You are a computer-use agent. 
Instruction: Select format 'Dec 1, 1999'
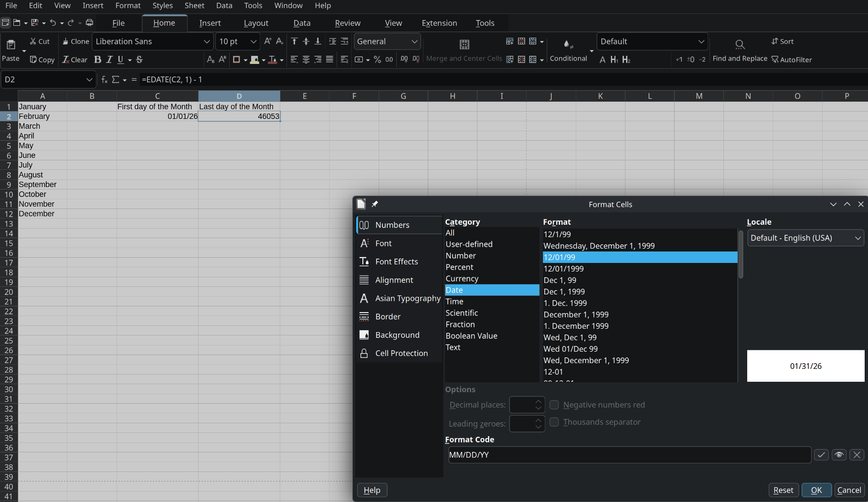640,292
